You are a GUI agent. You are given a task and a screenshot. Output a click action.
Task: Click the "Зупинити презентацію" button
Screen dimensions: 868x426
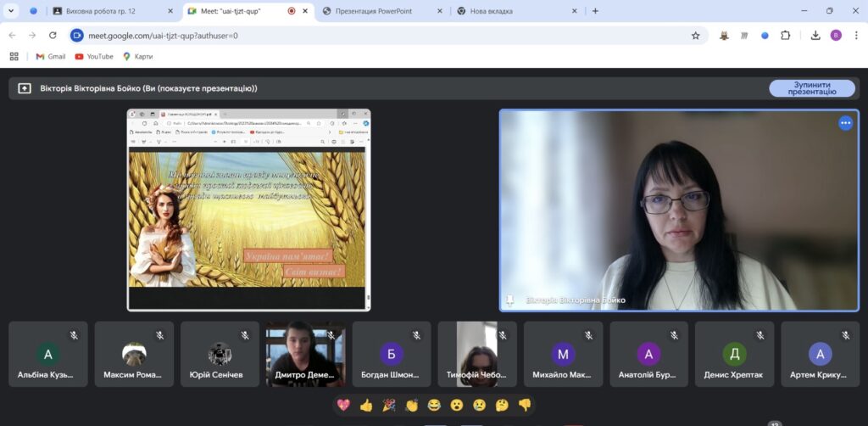(x=811, y=88)
